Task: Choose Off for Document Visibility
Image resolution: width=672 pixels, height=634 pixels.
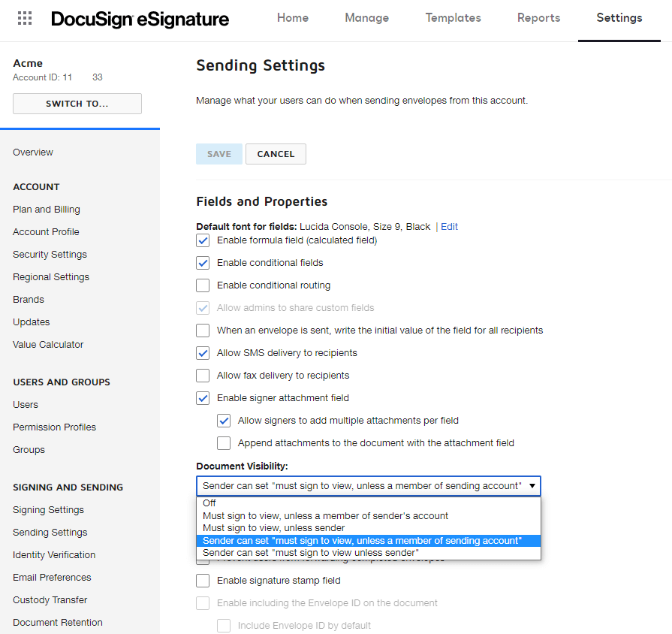Action: [x=209, y=503]
